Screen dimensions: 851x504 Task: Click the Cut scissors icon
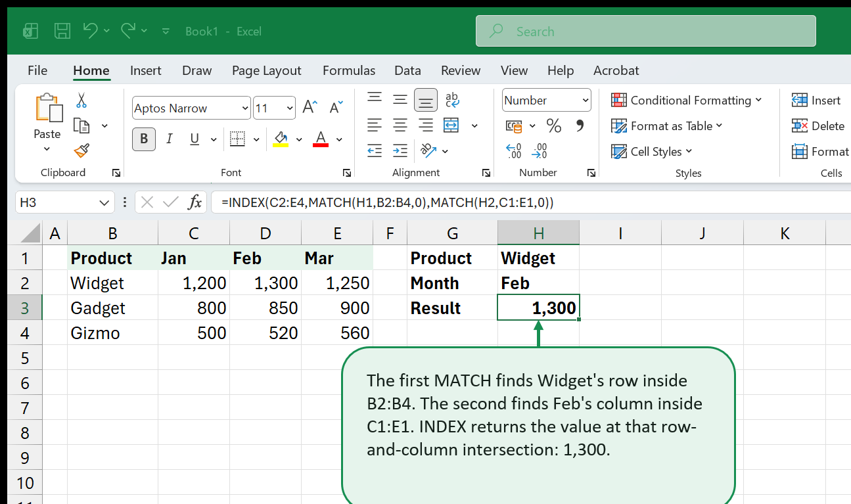pyautogui.click(x=81, y=101)
